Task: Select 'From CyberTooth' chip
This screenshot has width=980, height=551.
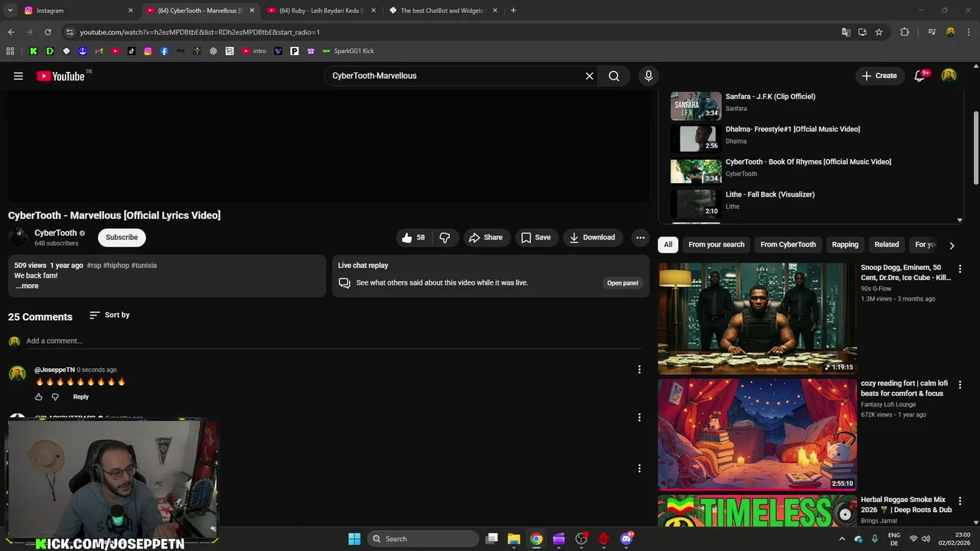Action: coord(788,245)
